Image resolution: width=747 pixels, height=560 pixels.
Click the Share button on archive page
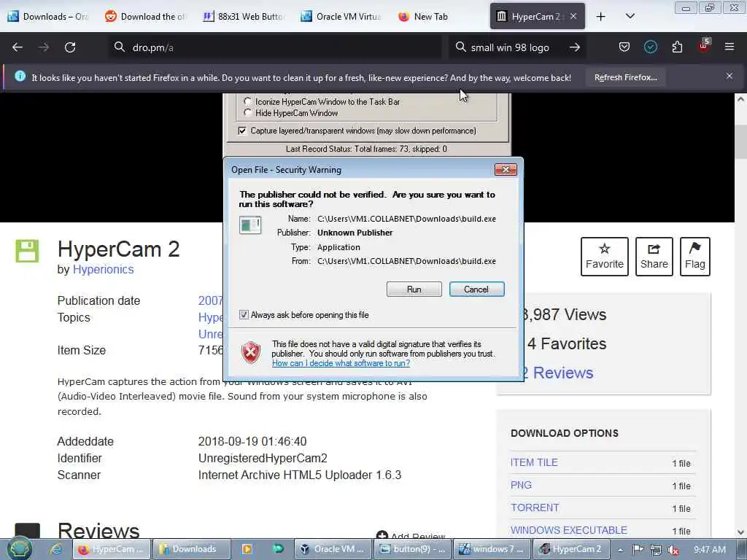pyautogui.click(x=654, y=257)
